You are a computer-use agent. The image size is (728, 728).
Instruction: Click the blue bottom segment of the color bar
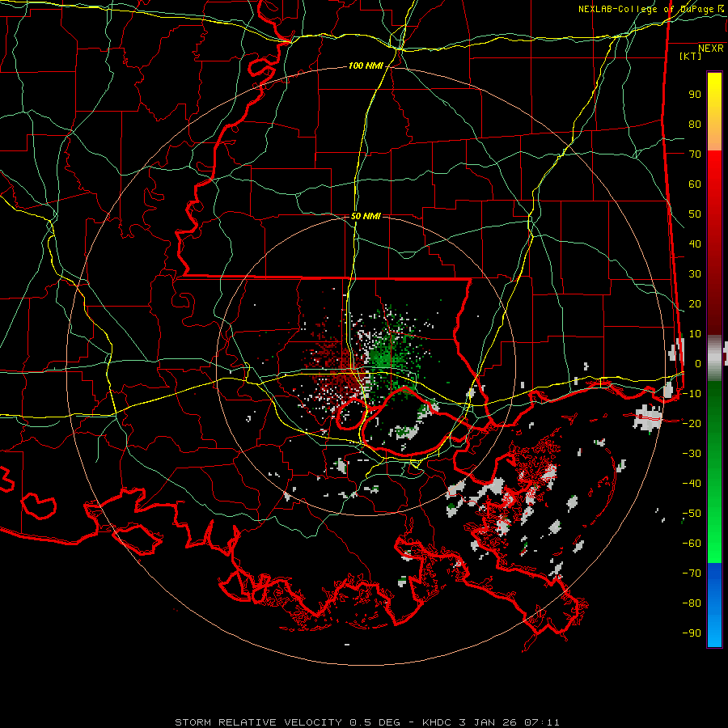tap(714, 605)
